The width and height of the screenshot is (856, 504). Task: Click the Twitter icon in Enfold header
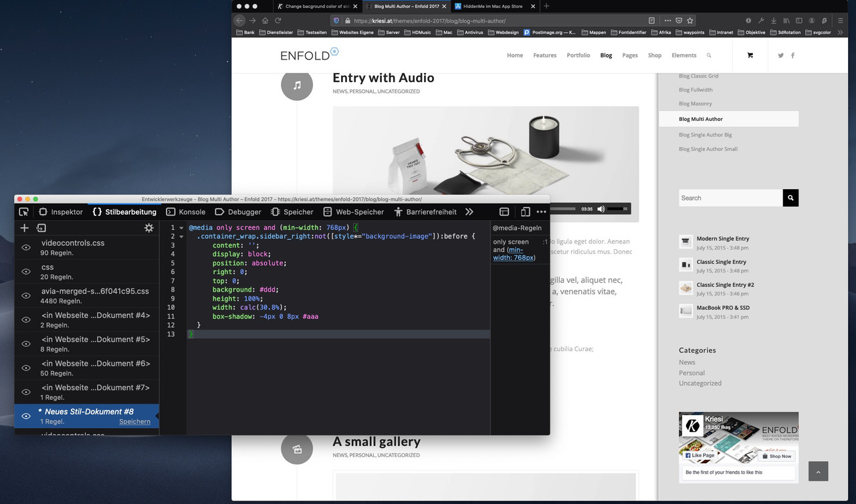[x=780, y=55]
